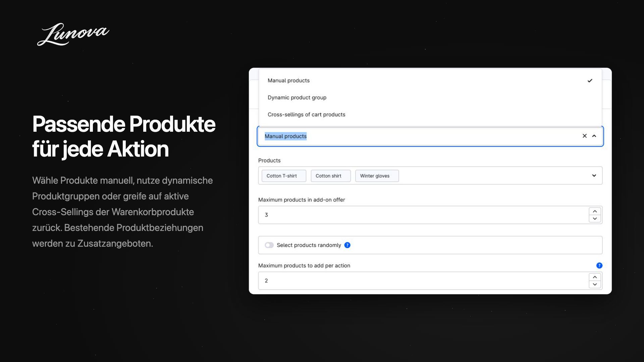
Task: Click the Cotton shirt product tag
Action: point(331,176)
